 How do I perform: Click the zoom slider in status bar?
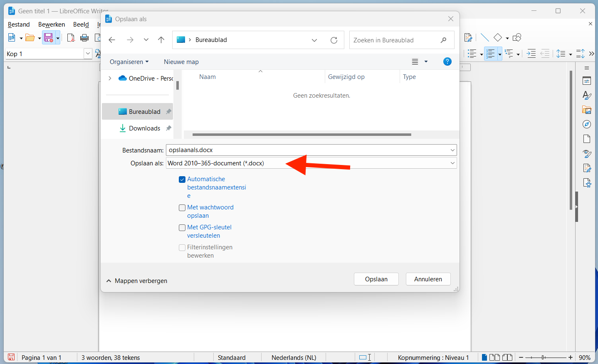click(545, 357)
